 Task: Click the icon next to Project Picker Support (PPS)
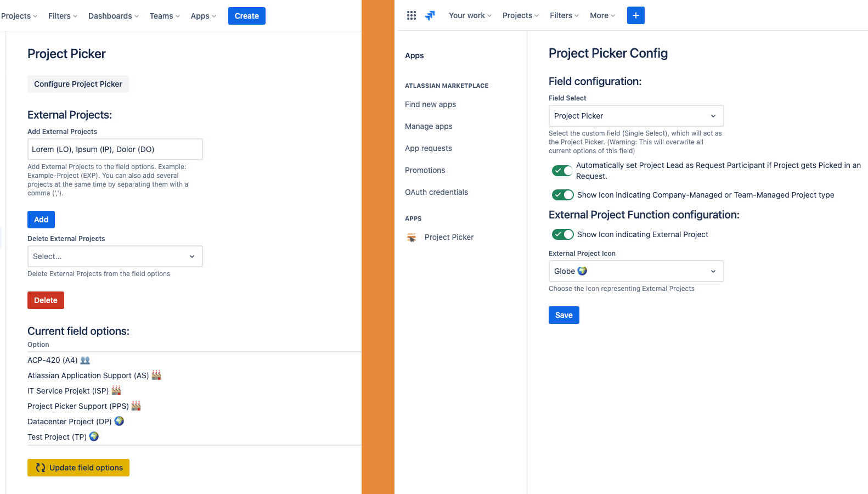(x=136, y=406)
